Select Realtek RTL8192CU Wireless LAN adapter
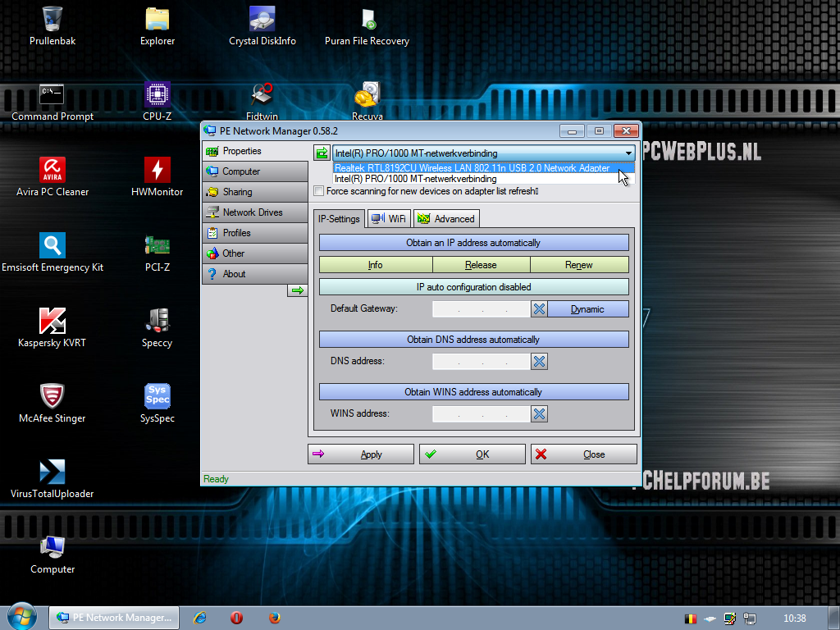Viewport: 840px width, 630px height. pyautogui.click(x=483, y=167)
